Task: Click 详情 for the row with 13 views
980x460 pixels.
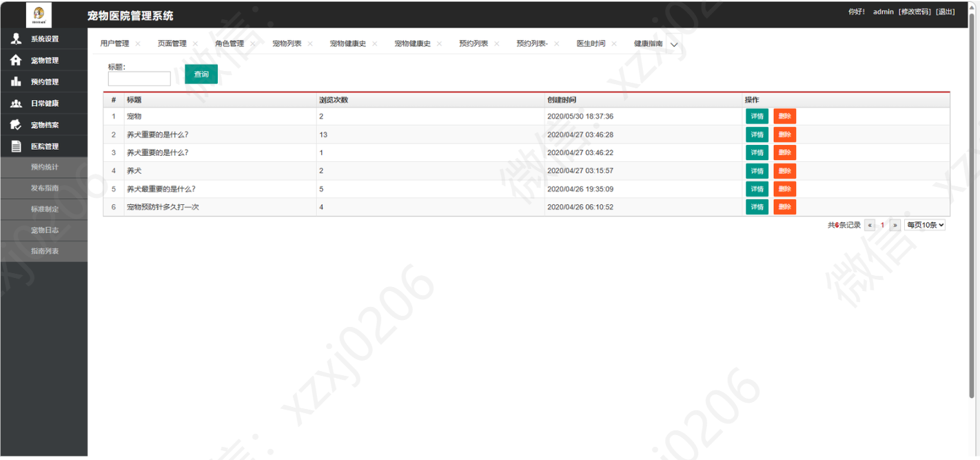Action: point(757,134)
